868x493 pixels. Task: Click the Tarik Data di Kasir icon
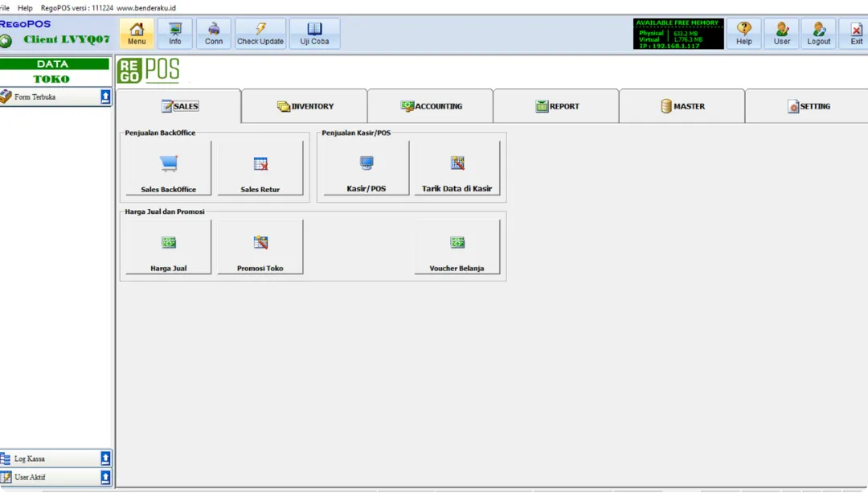[x=457, y=168]
